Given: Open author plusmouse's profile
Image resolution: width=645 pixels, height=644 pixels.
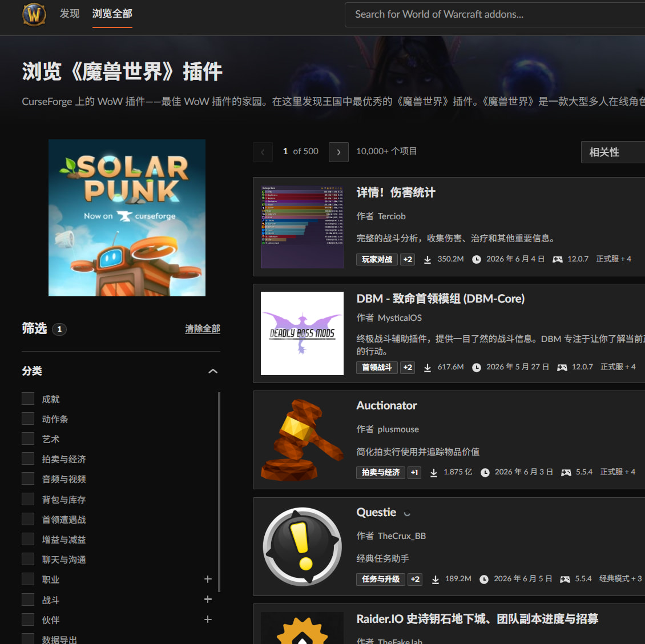Looking at the screenshot, I should click(x=398, y=429).
